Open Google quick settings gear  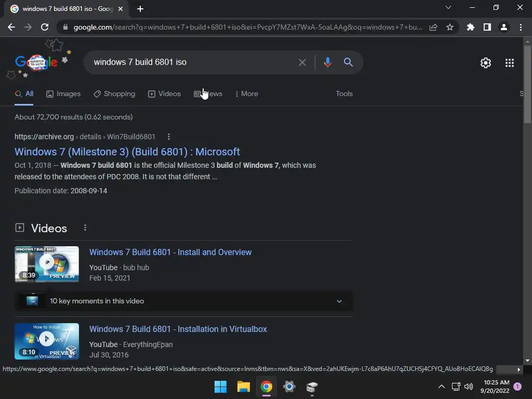coord(486,63)
